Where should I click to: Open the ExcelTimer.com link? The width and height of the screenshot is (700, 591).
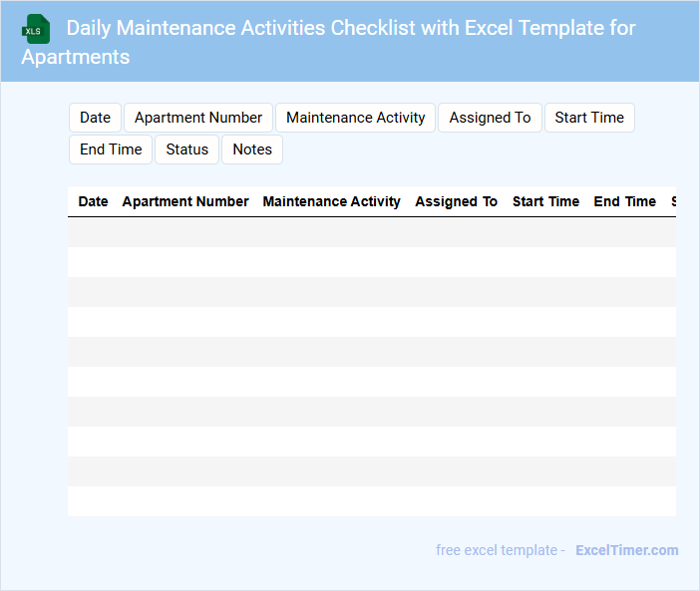click(626, 550)
